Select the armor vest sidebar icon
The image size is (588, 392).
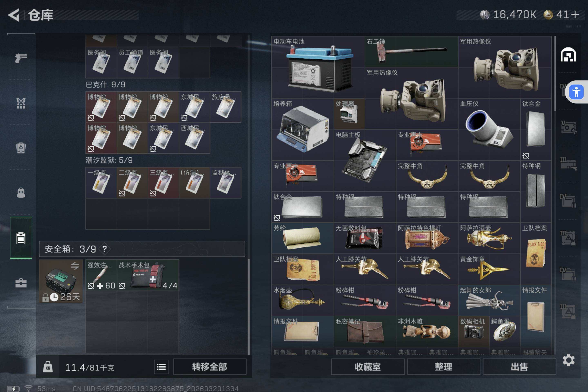point(21,103)
